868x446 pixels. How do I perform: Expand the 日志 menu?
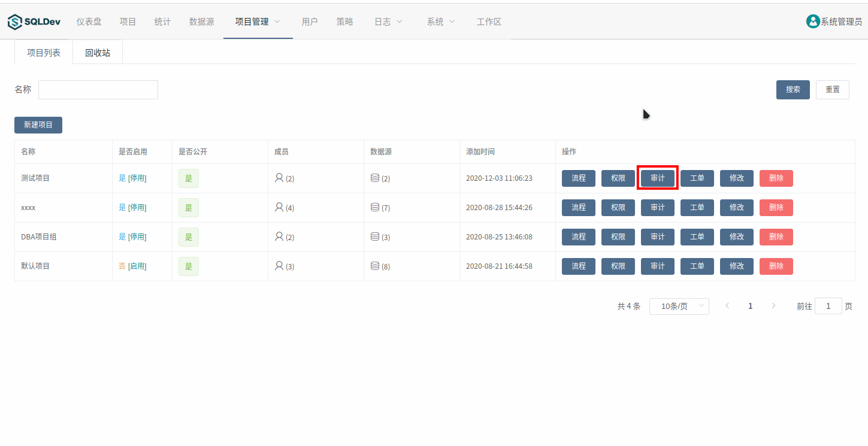(x=388, y=22)
